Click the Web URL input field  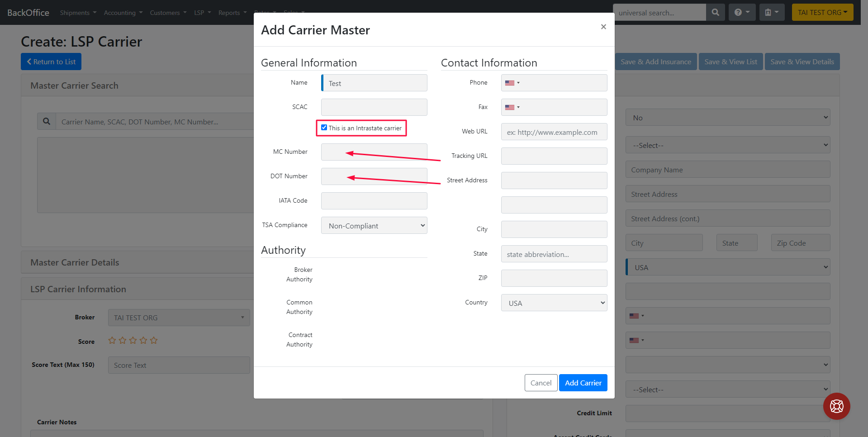tap(554, 132)
